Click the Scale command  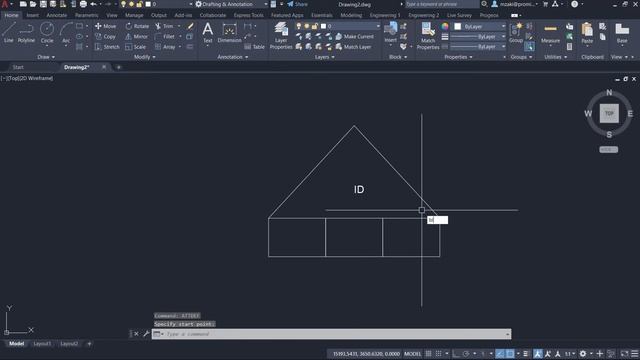pos(136,47)
